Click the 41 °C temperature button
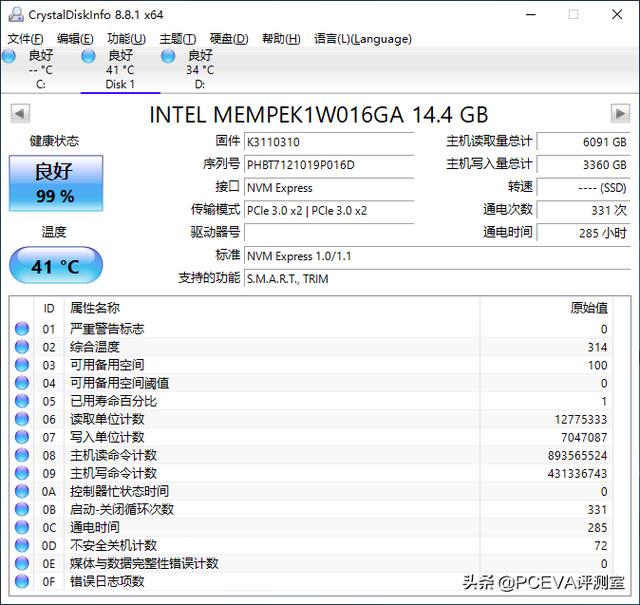Image resolution: width=640 pixels, height=605 pixels. coord(56,265)
